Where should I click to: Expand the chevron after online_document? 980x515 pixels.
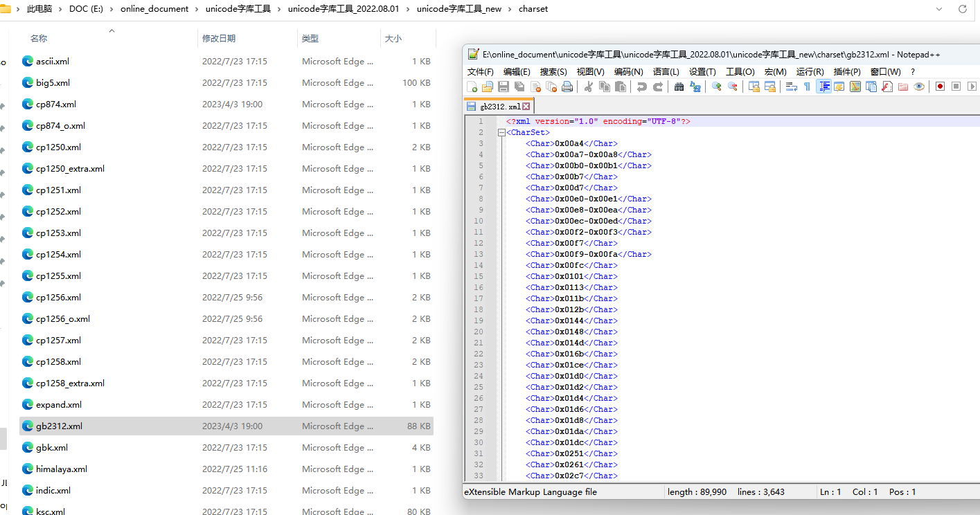coord(197,9)
